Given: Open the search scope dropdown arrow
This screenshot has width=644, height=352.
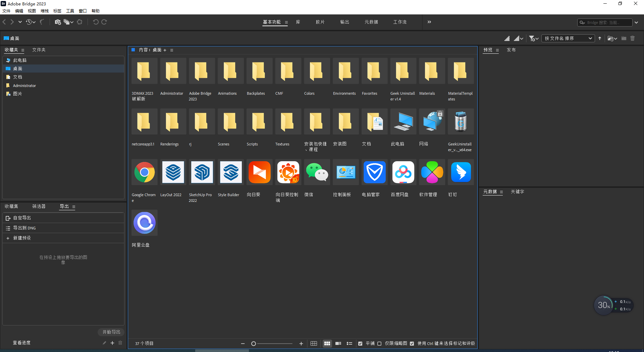Looking at the screenshot, I should point(637,23).
